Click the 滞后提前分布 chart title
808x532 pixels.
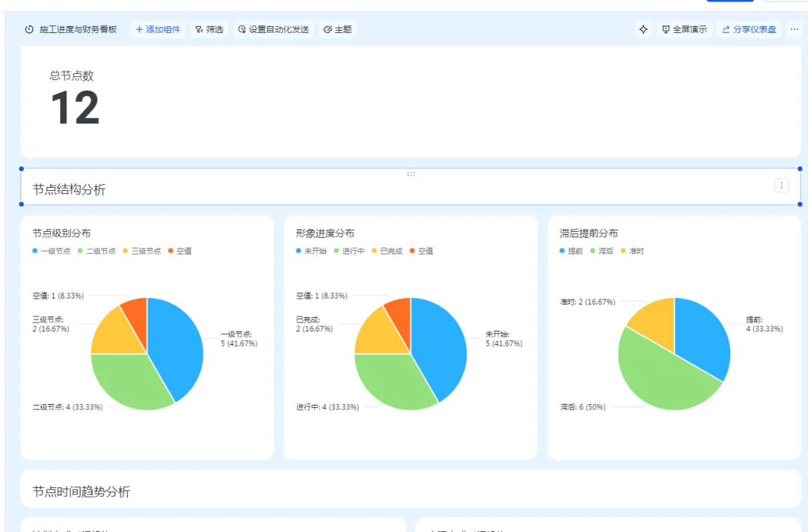pyautogui.click(x=589, y=233)
